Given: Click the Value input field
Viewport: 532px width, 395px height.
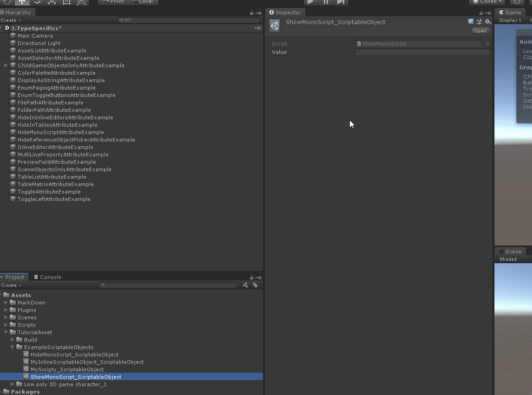Looking at the screenshot, I should click(422, 52).
